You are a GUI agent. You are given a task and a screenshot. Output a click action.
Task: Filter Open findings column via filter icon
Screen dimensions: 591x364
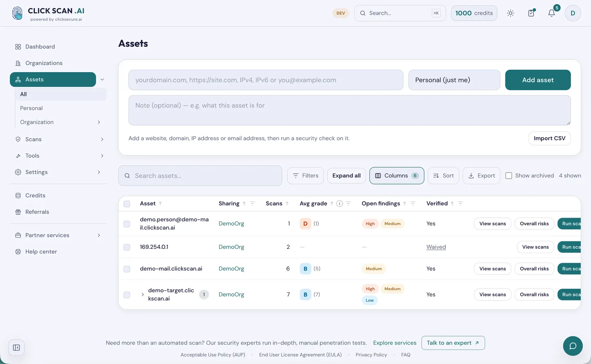tap(413, 204)
